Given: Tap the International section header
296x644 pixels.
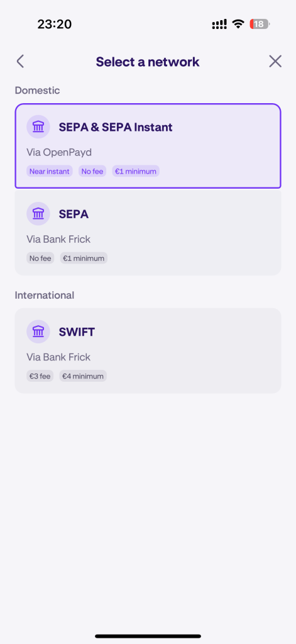Looking at the screenshot, I should [45, 295].
